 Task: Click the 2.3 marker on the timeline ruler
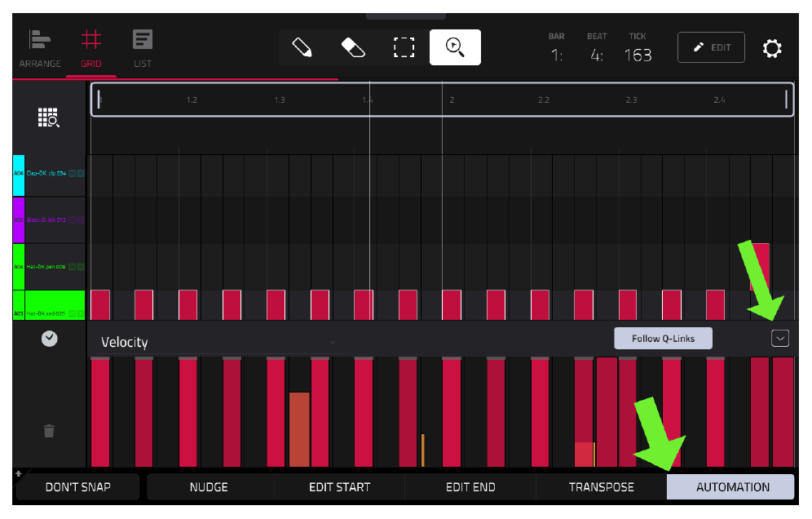click(x=631, y=100)
